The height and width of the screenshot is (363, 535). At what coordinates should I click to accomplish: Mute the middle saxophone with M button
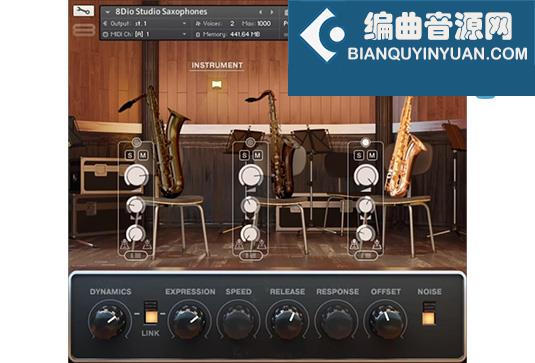(x=257, y=155)
